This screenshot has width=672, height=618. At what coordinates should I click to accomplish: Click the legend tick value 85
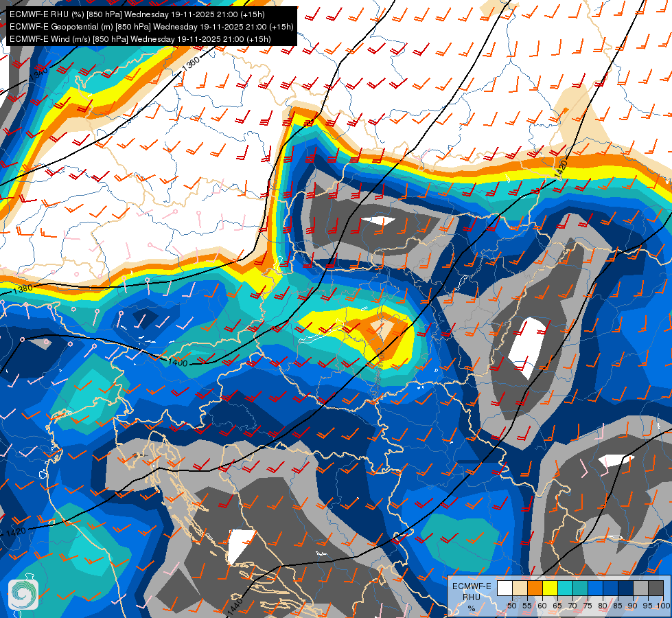click(x=618, y=606)
